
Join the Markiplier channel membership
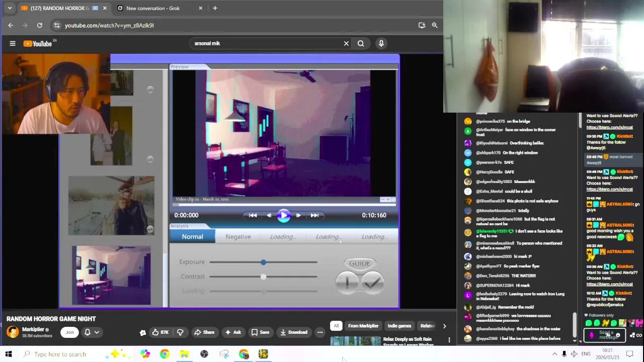click(69, 332)
